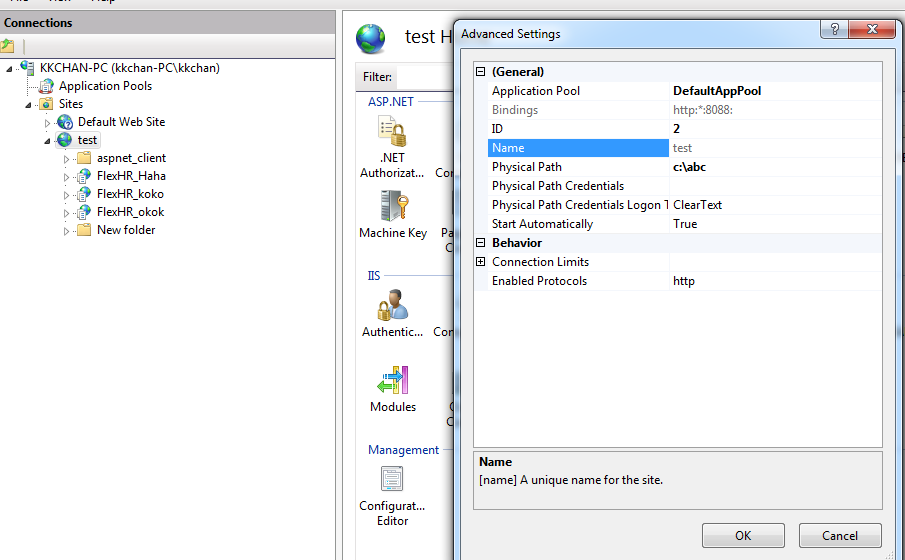This screenshot has height=560, width=905.
Task: Collapse the test site node
Action: (47, 141)
